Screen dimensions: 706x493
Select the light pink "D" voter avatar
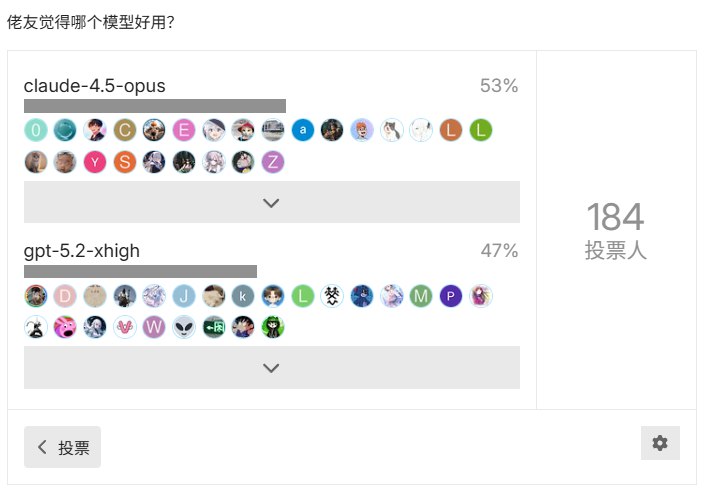point(65,295)
